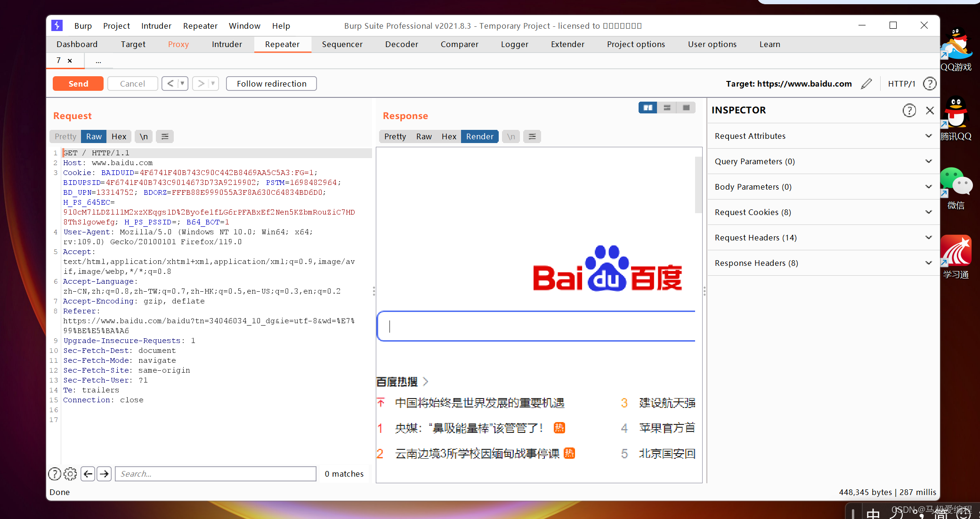Go to previous search match arrow
The height and width of the screenshot is (519, 980).
[x=88, y=474]
